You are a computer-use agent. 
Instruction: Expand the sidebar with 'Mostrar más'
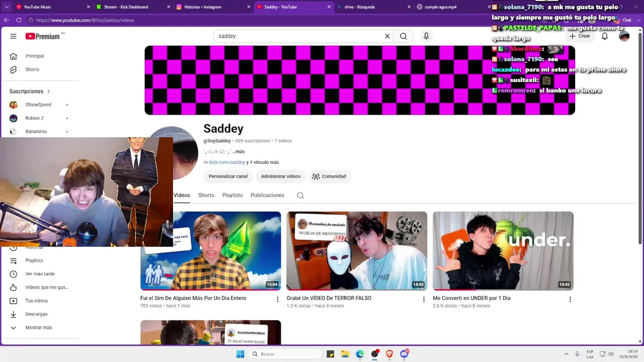(39, 328)
